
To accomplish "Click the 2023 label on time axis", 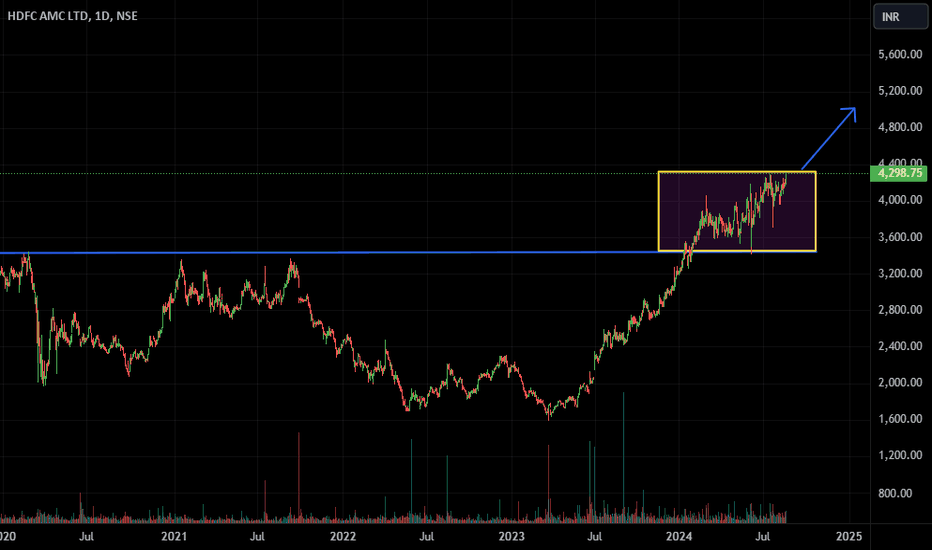I will pos(511,536).
